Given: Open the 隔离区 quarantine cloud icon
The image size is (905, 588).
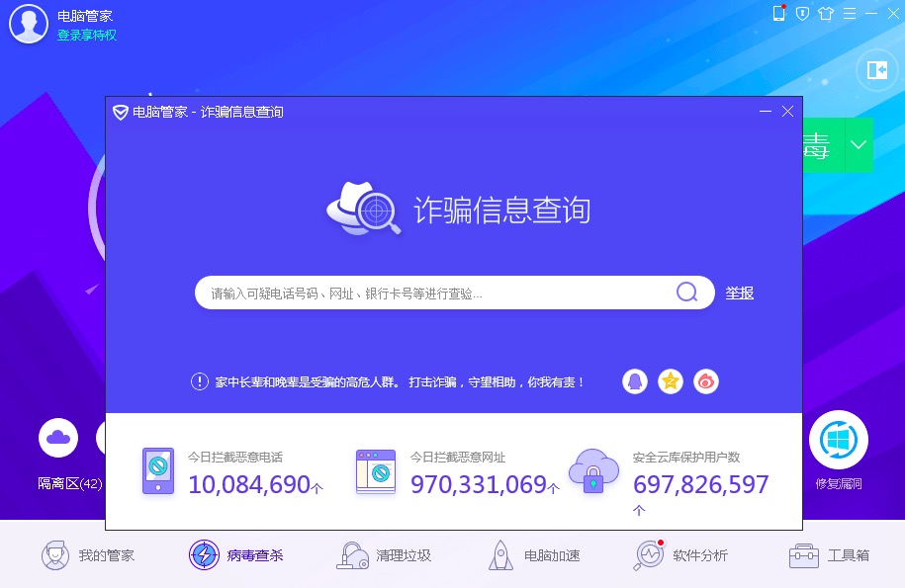Looking at the screenshot, I should tap(58, 438).
